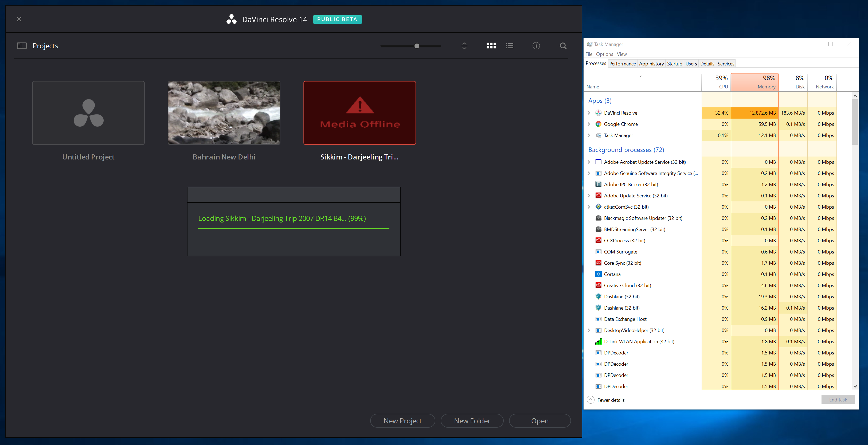Viewport: 868px width, 445px height.
Task: Sort processes by Memory column
Action: pos(754,82)
